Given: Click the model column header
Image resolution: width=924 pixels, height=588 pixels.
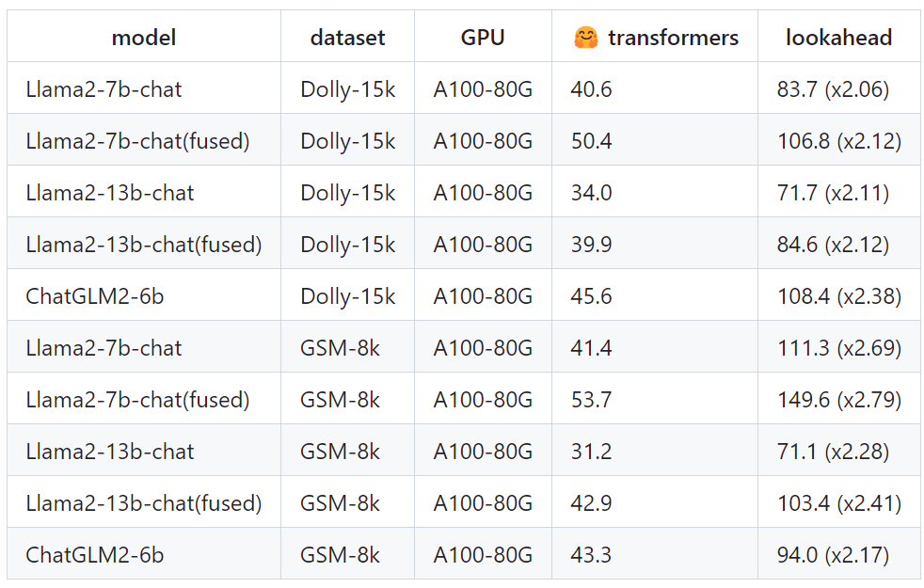Looking at the screenshot, I should (144, 37).
